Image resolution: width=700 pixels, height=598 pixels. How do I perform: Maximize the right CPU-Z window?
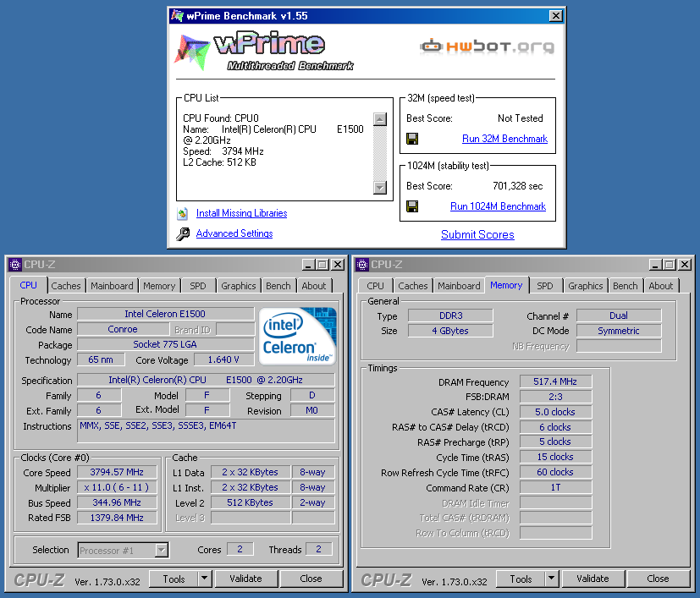670,265
